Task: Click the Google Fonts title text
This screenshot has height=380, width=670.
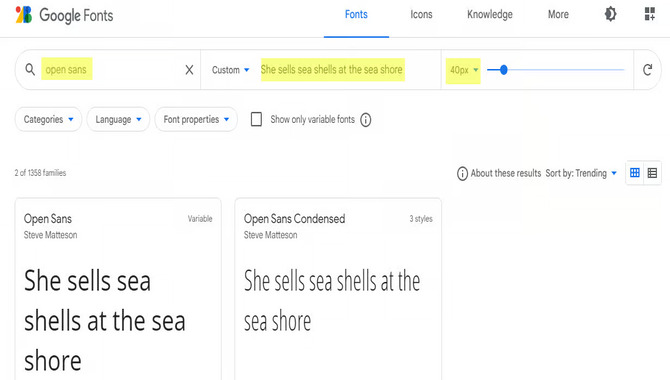Action: [76, 15]
